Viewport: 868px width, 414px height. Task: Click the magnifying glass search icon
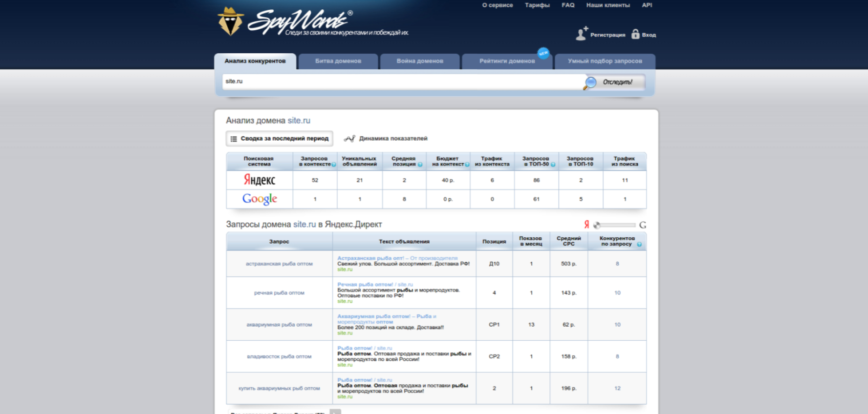590,83
